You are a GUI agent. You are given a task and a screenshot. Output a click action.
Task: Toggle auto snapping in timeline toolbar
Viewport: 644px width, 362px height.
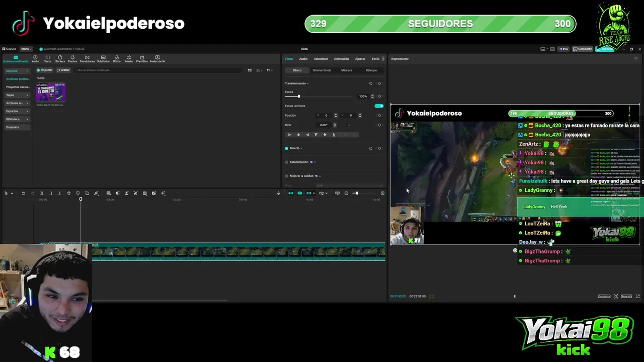[300, 193]
